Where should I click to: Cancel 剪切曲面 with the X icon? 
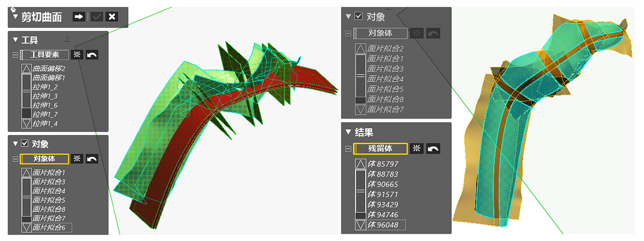click(112, 17)
